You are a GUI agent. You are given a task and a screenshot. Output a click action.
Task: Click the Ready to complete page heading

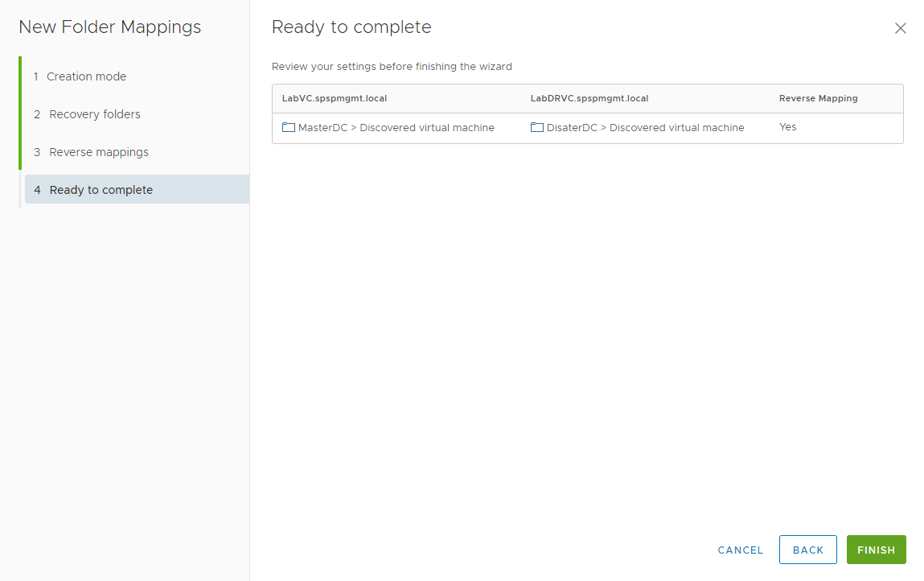point(351,27)
